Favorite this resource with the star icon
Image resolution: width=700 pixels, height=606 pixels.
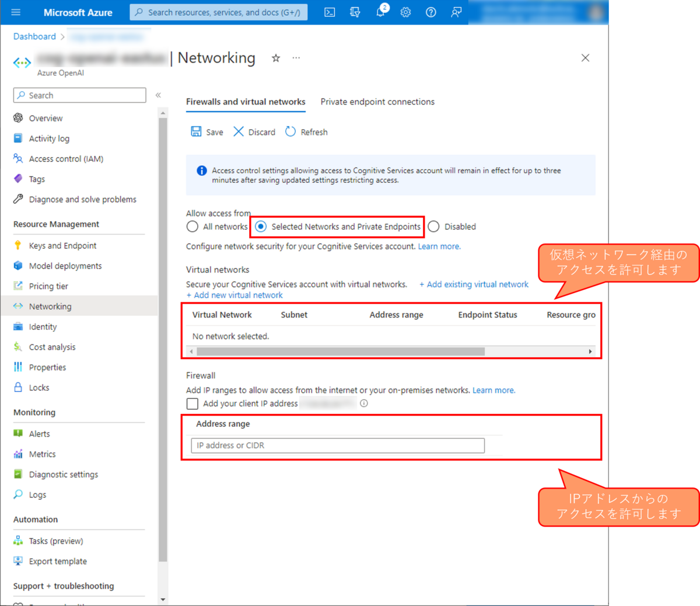(x=276, y=58)
